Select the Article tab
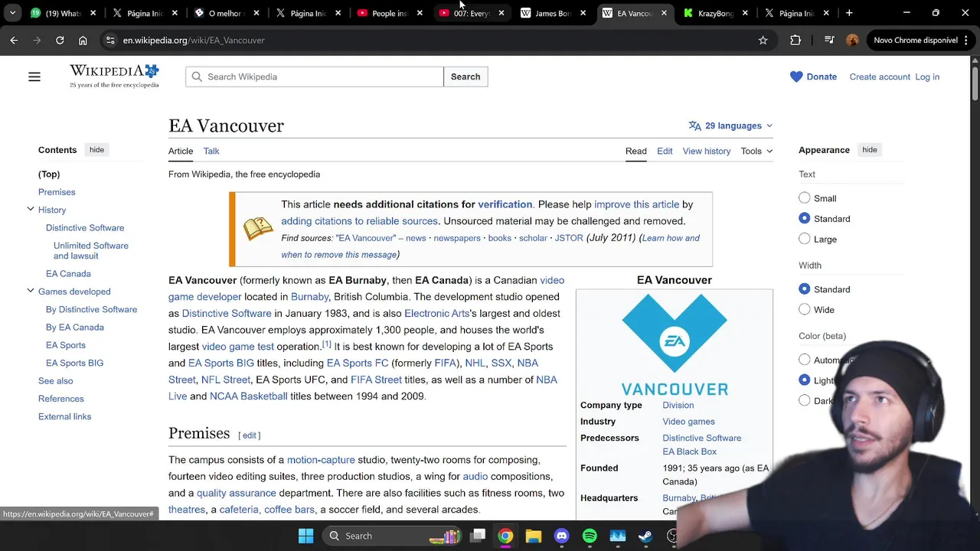Viewport: 980px width, 551px height. click(181, 151)
